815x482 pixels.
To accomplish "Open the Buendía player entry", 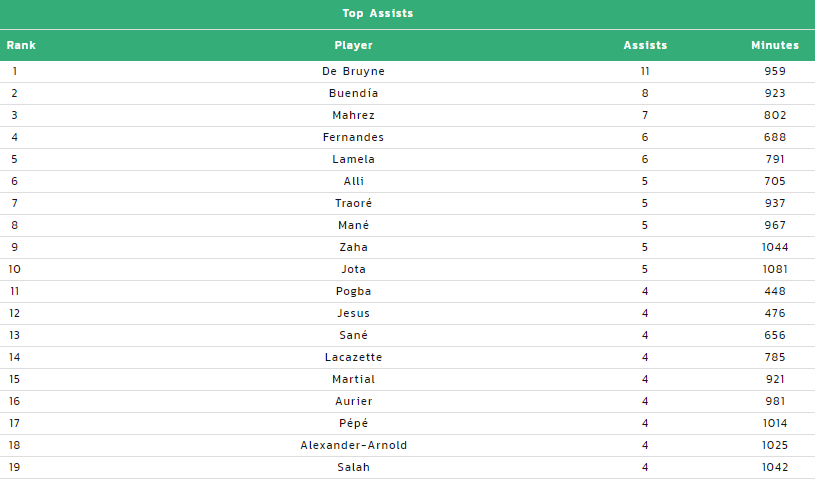I will tap(353, 93).
